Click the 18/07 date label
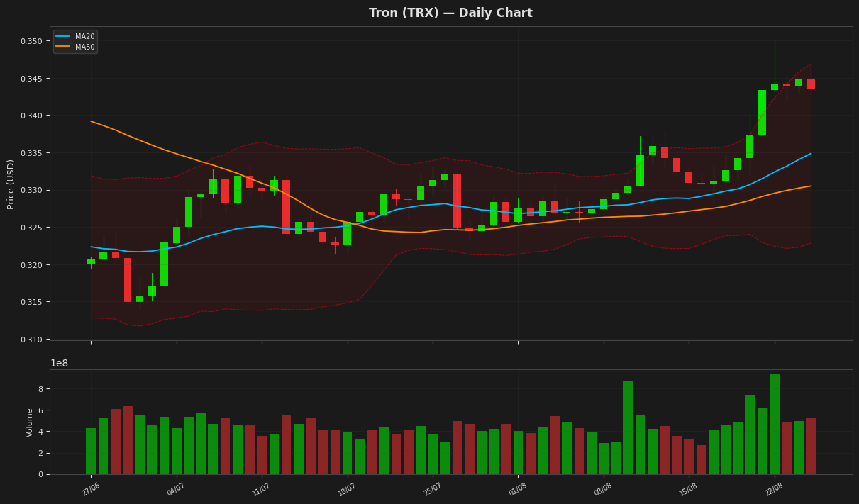Viewport: 859px width, 504px height. [345, 490]
